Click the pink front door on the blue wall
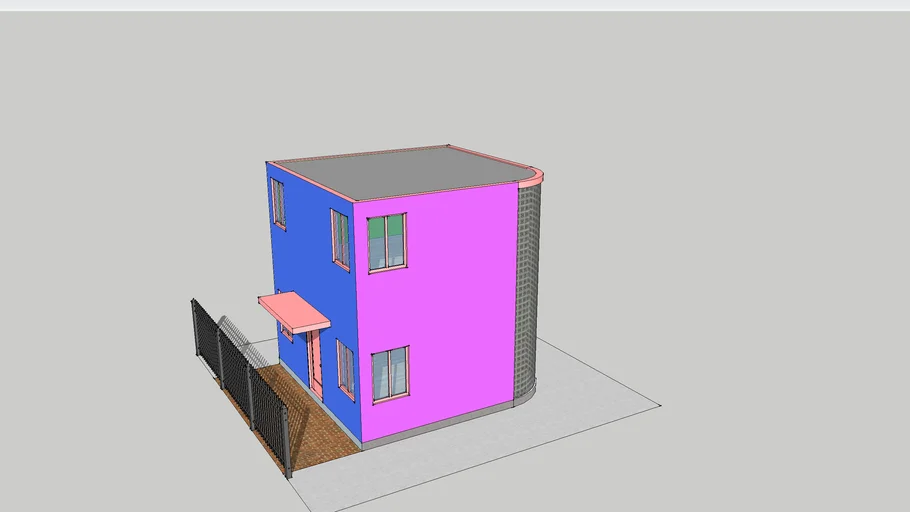 click(x=316, y=364)
